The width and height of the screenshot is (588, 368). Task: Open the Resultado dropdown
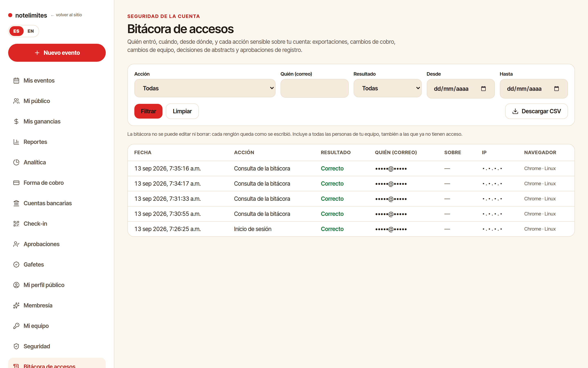388,88
